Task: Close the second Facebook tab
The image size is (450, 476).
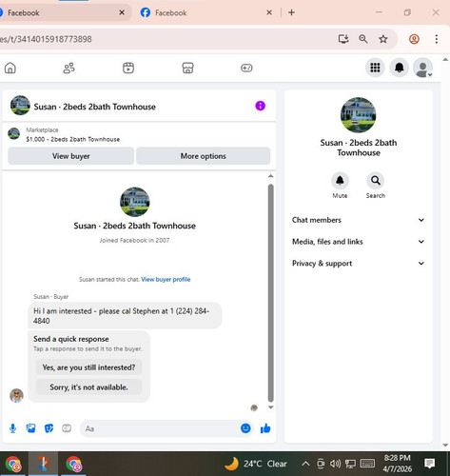Action: tap(269, 12)
